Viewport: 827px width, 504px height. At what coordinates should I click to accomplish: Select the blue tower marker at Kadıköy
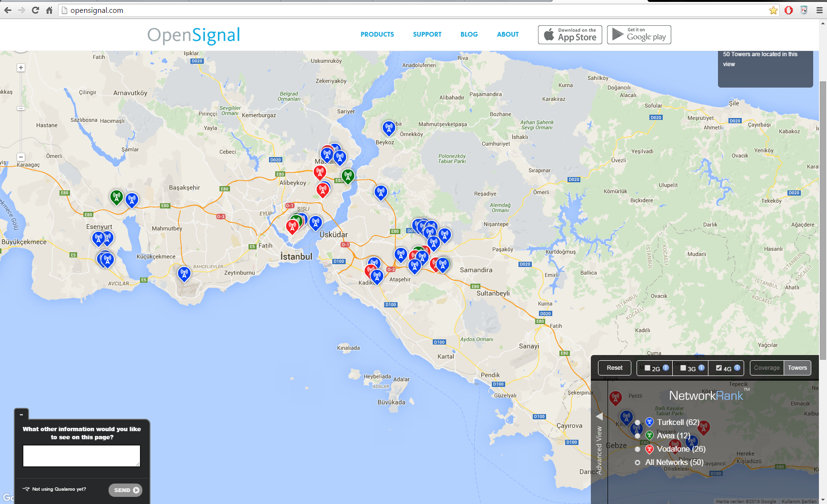tap(377, 277)
